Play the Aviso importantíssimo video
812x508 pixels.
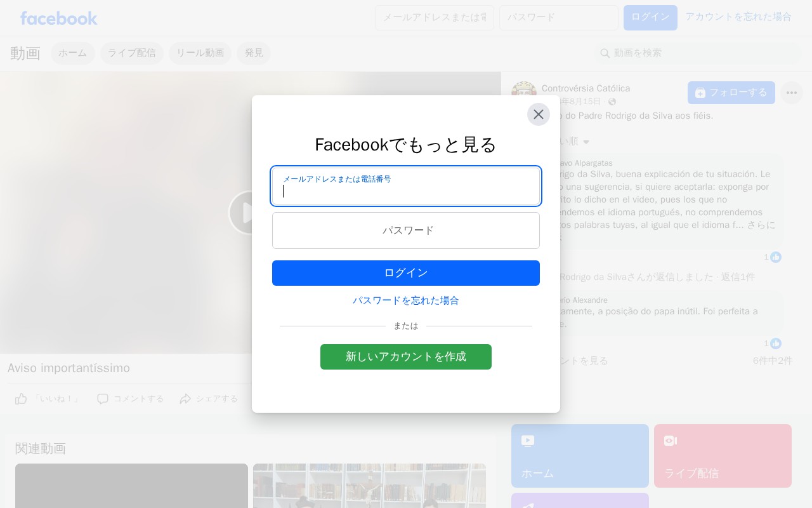coord(241,213)
